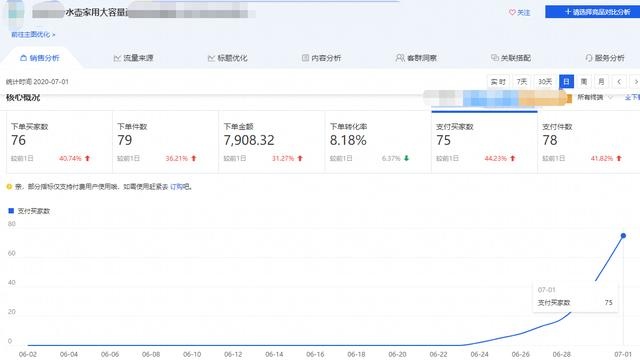Go to the 标题优化 tab
Image resolution: width=640 pixels, height=363 pixels.
tap(227, 58)
